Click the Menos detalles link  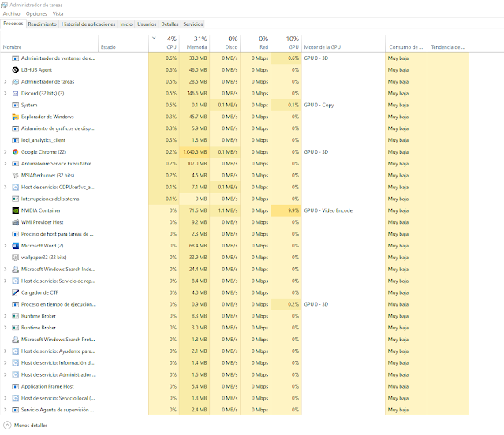(x=31, y=426)
